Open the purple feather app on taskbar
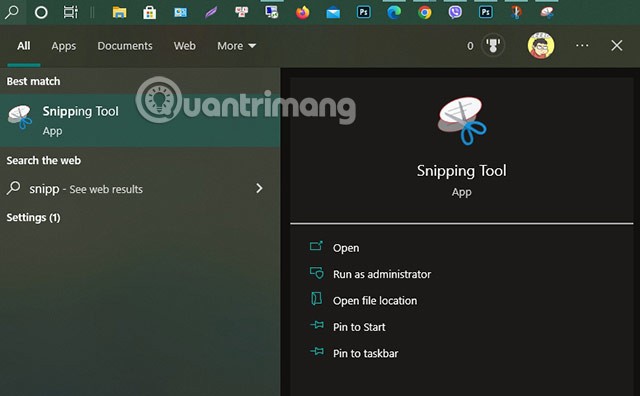 click(211, 13)
